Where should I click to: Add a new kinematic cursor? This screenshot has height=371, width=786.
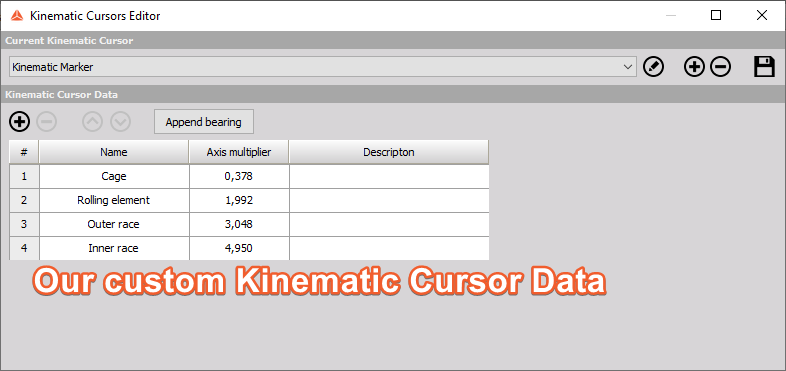(x=694, y=67)
